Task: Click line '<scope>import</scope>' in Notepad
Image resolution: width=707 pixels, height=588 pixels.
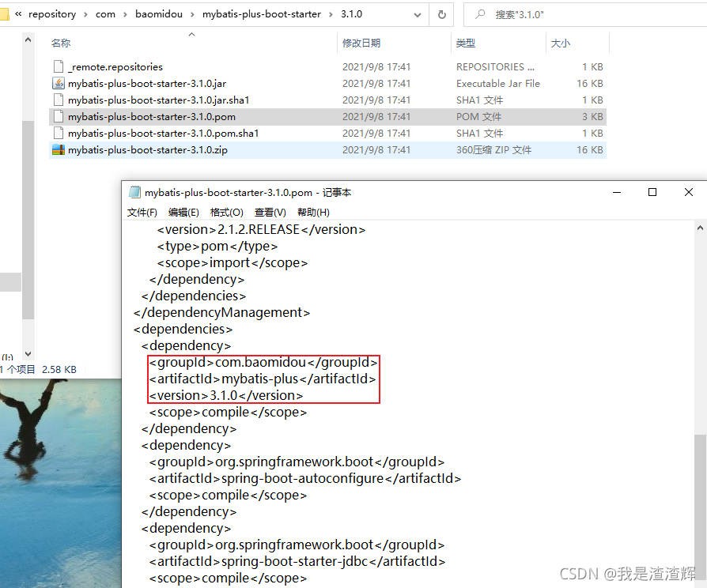Action: point(233,262)
